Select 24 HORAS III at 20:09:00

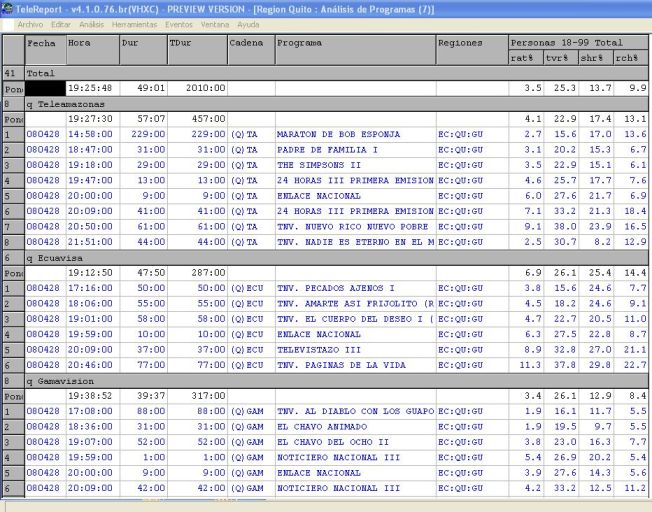356,211
